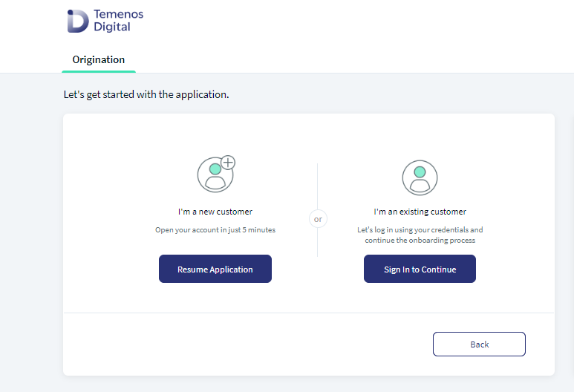Click the 'log in using your credentials' description

tap(420, 230)
